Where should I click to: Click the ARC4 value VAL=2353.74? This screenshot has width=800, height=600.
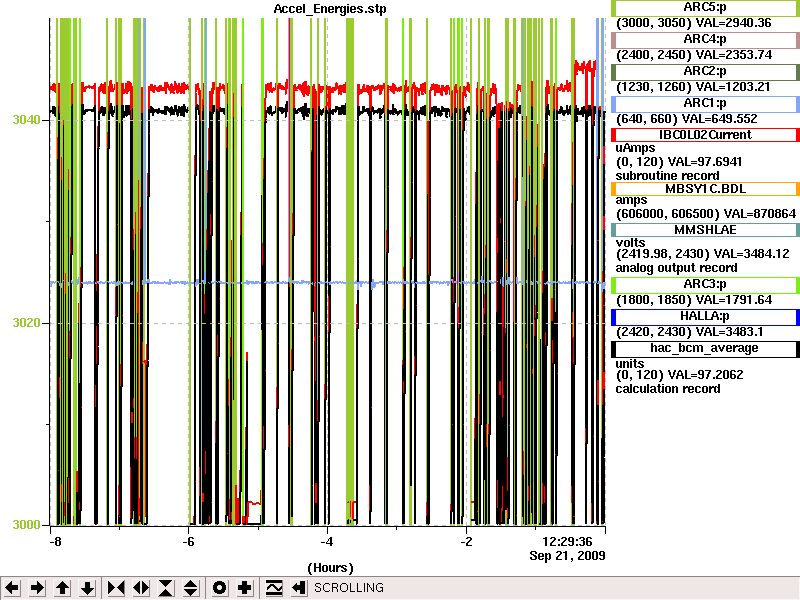click(734, 55)
